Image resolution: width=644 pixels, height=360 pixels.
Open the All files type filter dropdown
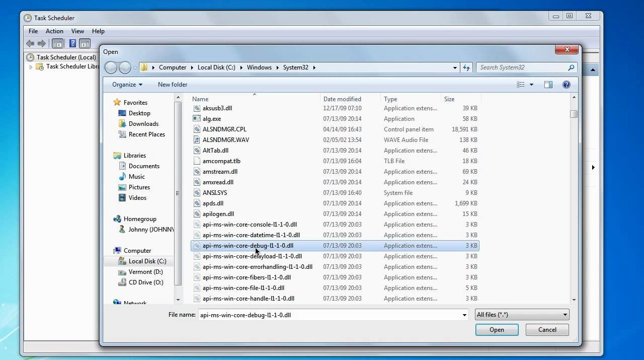point(522,315)
